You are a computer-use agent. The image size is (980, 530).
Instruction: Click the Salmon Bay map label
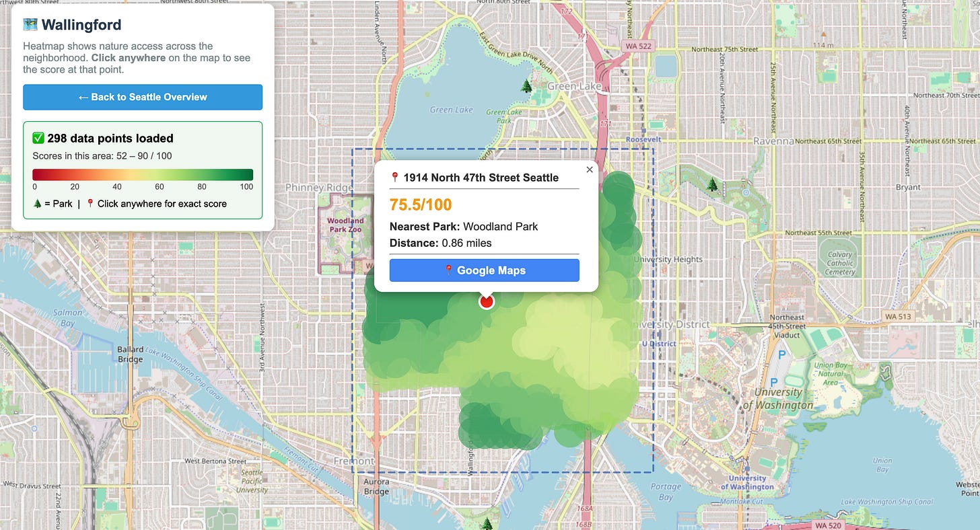68,317
